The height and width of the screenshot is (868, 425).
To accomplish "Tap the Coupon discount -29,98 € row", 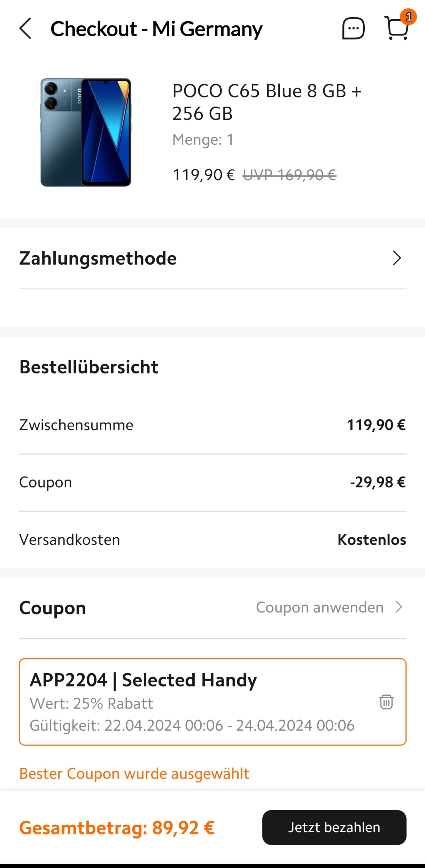I will [x=212, y=482].
